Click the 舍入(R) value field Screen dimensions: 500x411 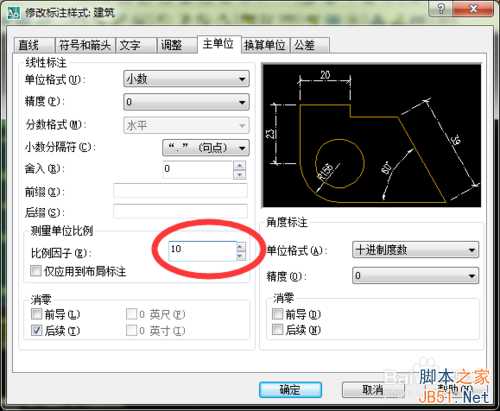click(198, 169)
